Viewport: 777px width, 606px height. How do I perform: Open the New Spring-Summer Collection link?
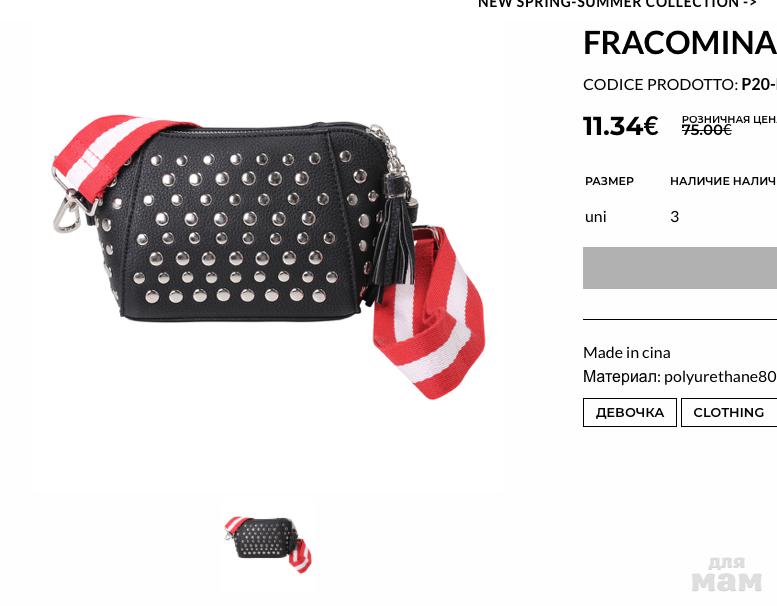(x=617, y=4)
